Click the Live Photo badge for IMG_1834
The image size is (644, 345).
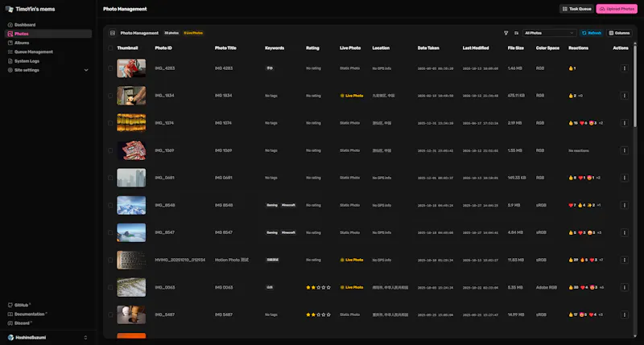point(352,96)
